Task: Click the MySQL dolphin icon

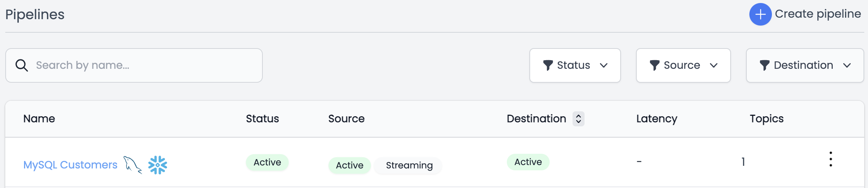Action: [x=133, y=165]
